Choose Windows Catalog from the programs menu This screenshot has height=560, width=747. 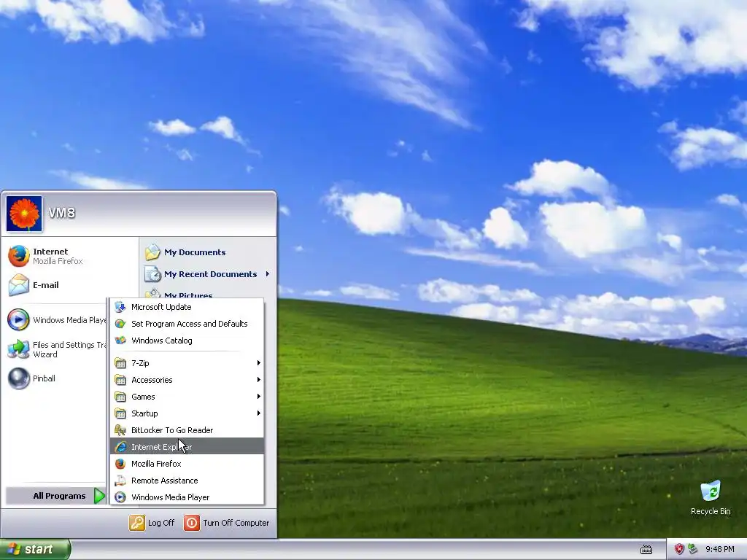187,341
